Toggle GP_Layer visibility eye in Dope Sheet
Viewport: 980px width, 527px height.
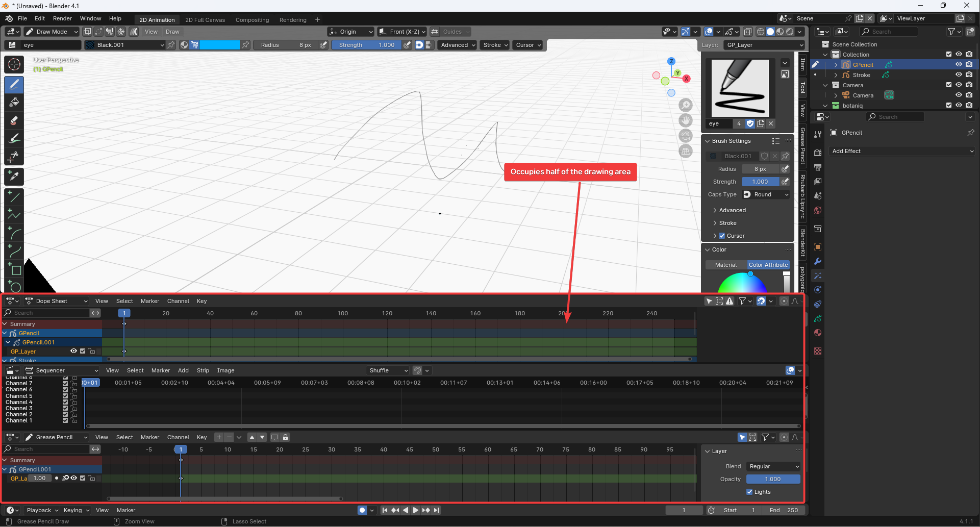(x=73, y=351)
